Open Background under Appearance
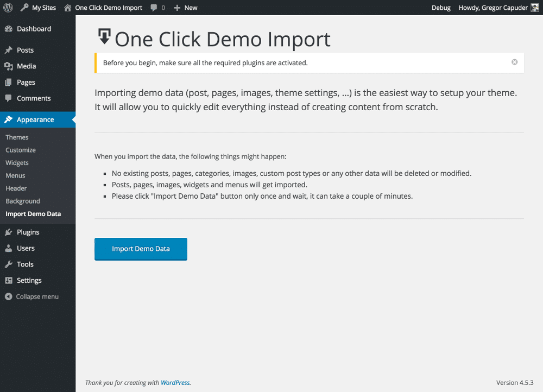Screen dimensions: 543x392 (22, 201)
